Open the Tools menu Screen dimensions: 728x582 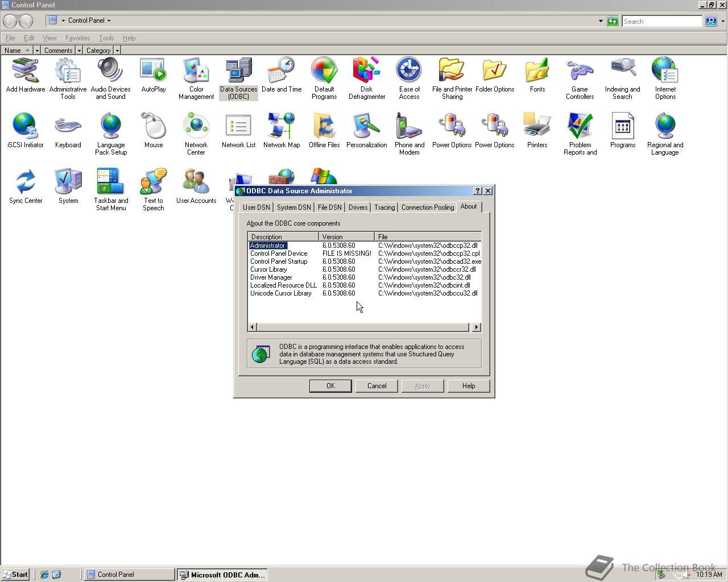106,38
